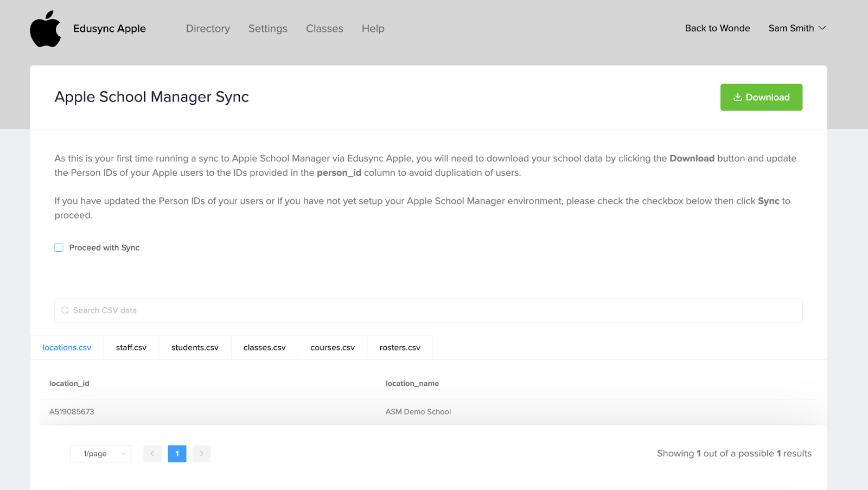The width and height of the screenshot is (868, 490).
Task: Open the Help menu
Action: click(x=373, y=28)
